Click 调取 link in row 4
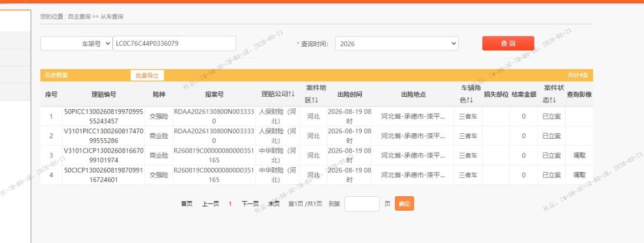Image resolution: width=644 pixels, height=243 pixels. tap(580, 175)
